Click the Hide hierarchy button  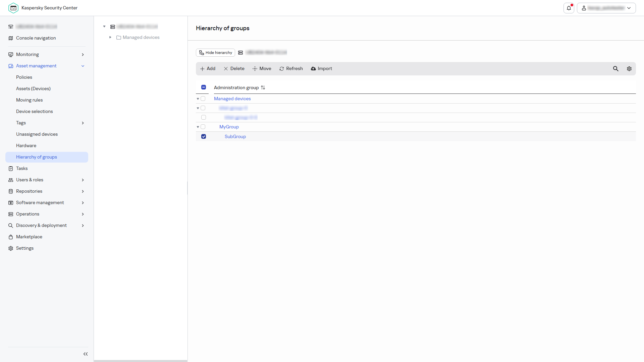pyautogui.click(x=215, y=53)
